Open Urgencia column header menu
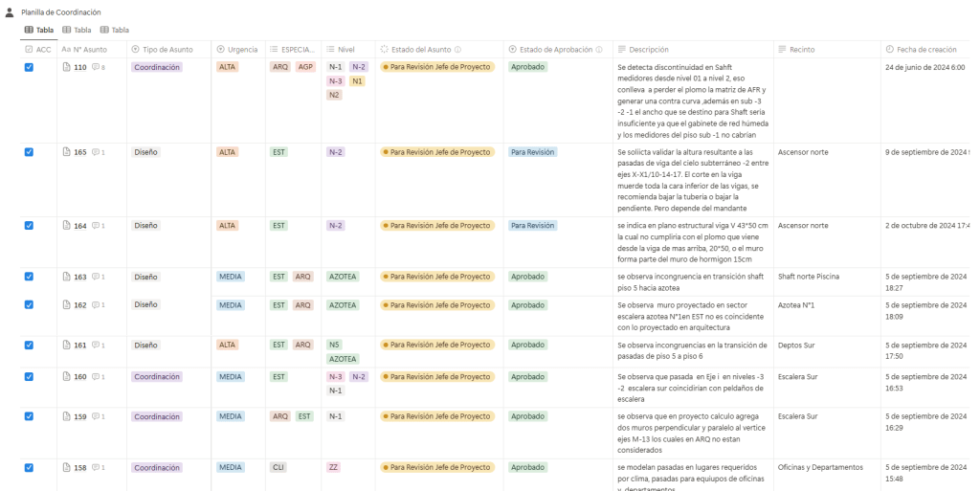The height and width of the screenshot is (491, 980). click(237, 50)
